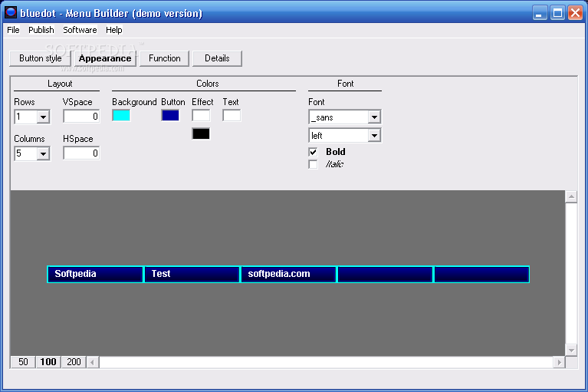Select the Softpedia menu button in preview
The width and height of the screenshot is (588, 392).
95,274
